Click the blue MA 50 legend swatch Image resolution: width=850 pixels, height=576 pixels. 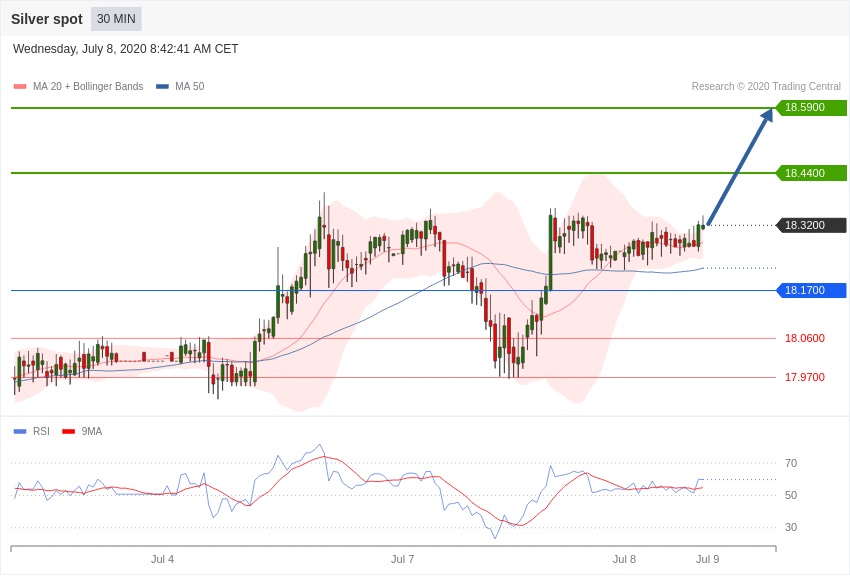162,87
